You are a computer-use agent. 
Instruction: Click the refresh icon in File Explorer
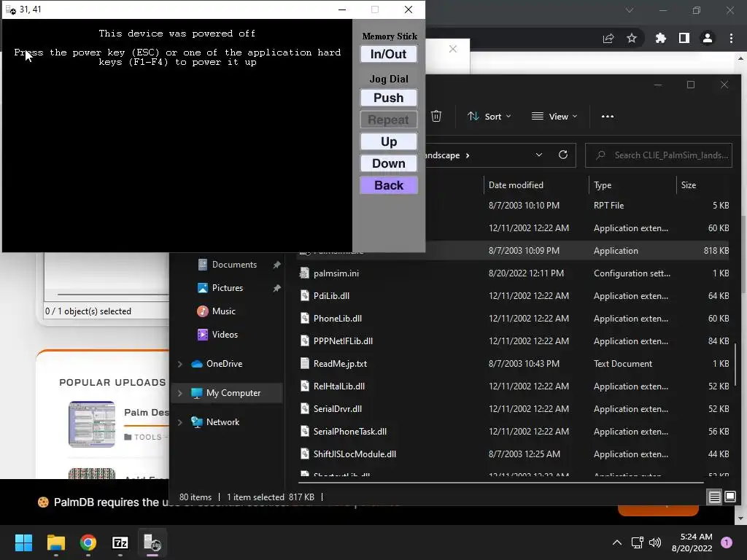coord(563,155)
